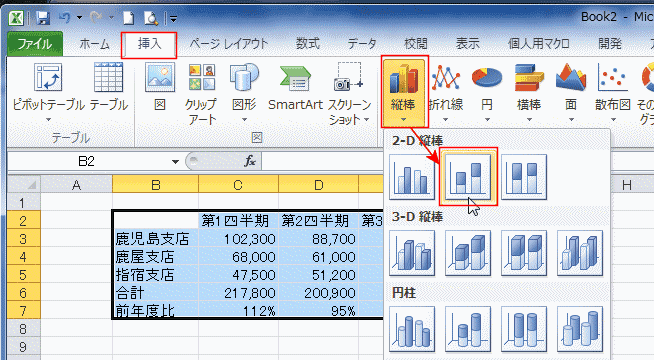This screenshot has height=360, width=654.
Task: Open the SmartArt graphic tool
Action: (x=295, y=88)
